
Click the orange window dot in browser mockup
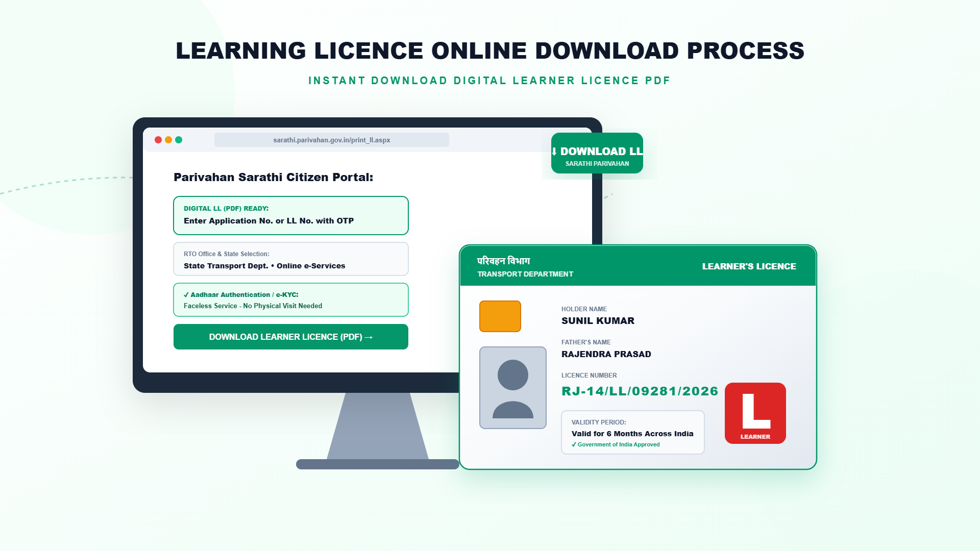pyautogui.click(x=168, y=140)
